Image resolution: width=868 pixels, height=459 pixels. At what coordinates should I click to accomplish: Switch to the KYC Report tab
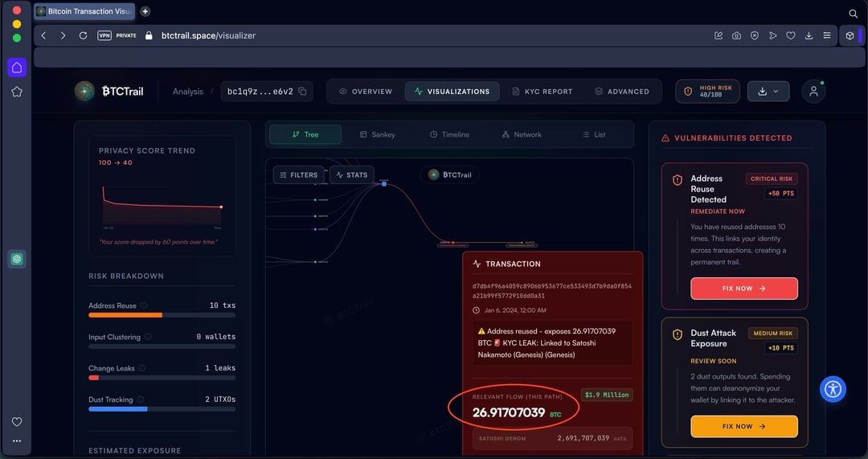point(542,92)
